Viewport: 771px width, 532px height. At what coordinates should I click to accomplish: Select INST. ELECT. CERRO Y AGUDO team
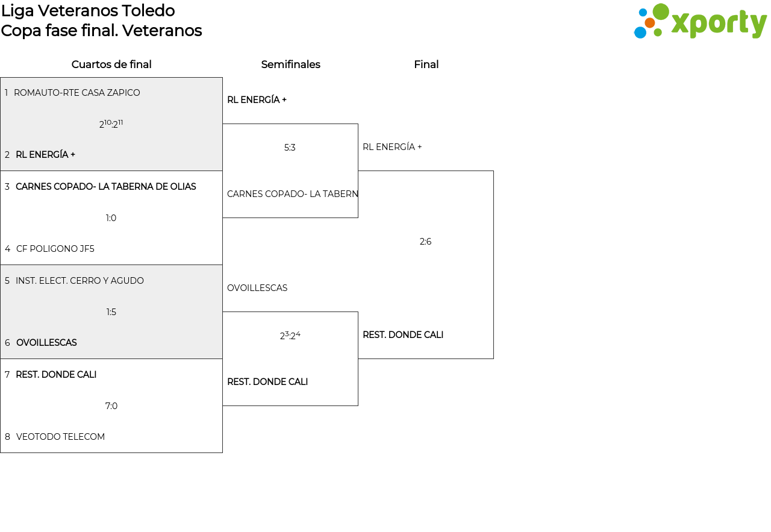click(x=80, y=281)
